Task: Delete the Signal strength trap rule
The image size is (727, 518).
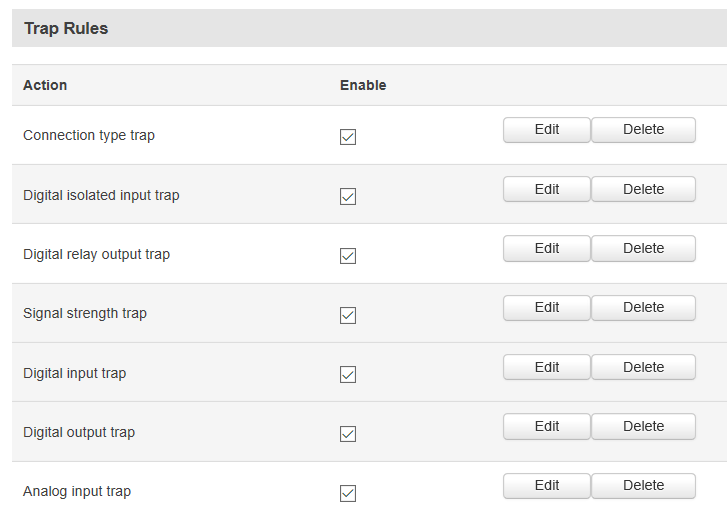Action: (x=643, y=308)
